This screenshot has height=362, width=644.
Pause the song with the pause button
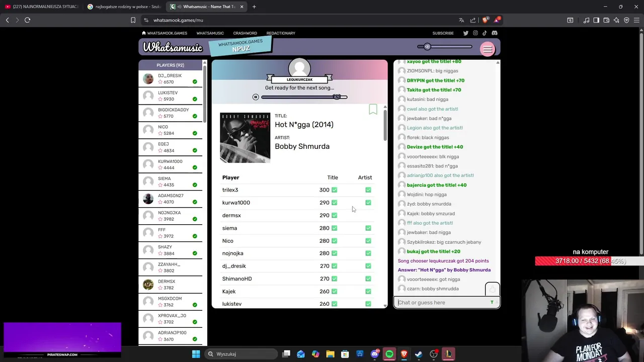point(256,97)
